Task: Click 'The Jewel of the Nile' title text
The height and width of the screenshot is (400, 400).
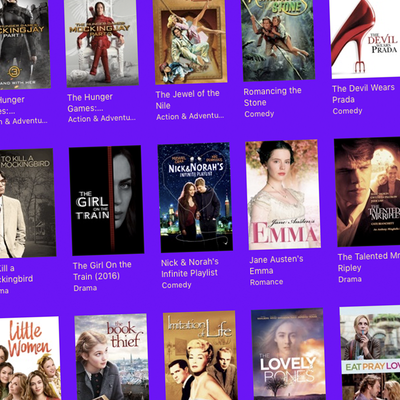Action: click(188, 100)
